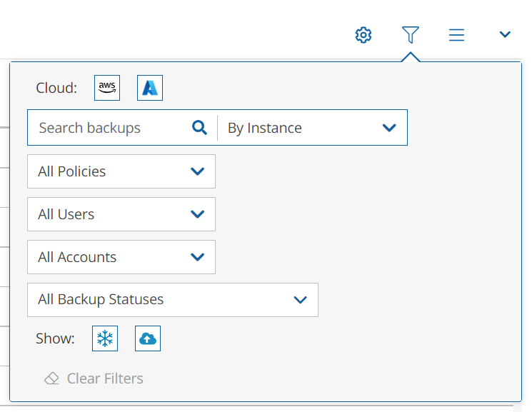Open the All Users dropdown
This screenshot has height=412, width=532.
coord(121,214)
